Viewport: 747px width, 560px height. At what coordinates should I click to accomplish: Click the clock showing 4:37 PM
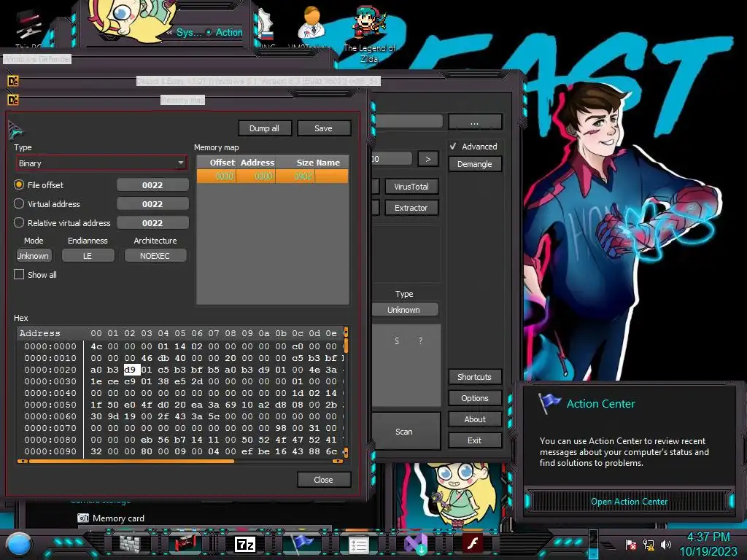point(708,537)
